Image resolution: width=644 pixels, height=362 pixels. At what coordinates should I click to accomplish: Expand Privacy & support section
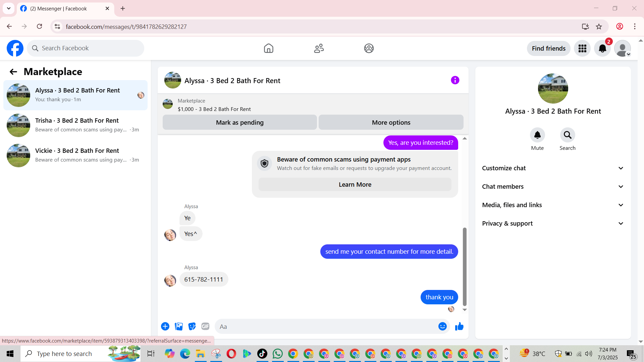pyautogui.click(x=553, y=224)
